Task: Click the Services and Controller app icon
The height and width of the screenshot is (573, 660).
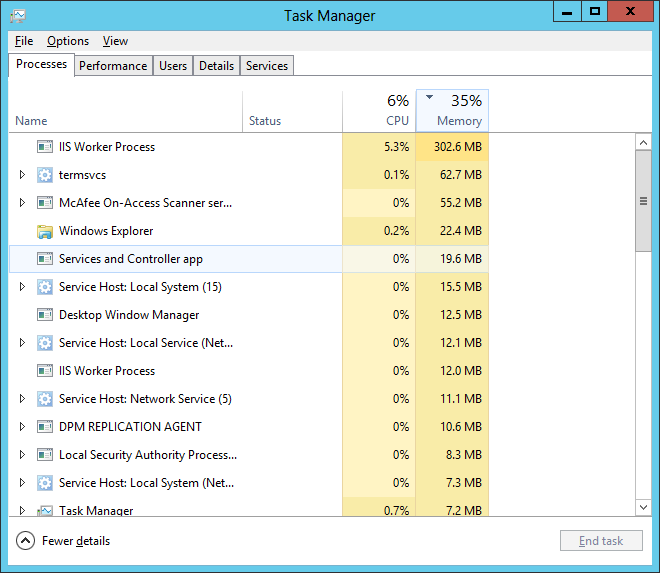Action: [45, 259]
